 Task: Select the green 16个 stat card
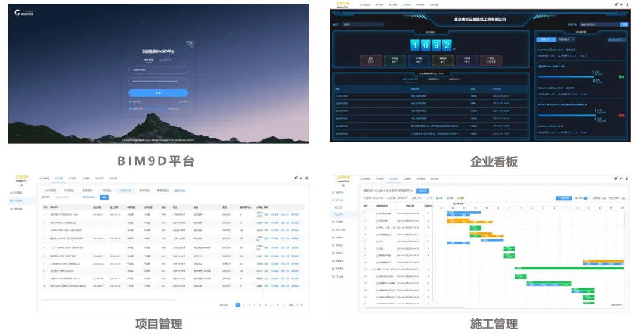tap(395, 61)
